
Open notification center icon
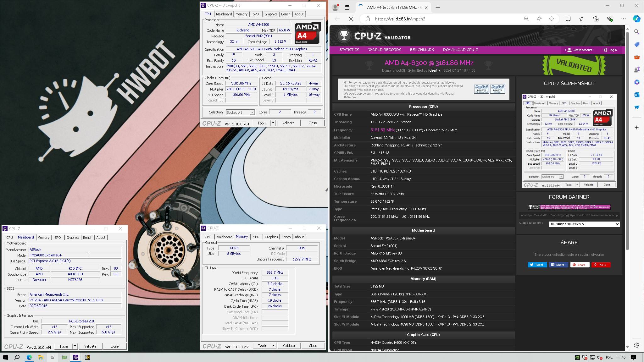[x=634, y=357]
